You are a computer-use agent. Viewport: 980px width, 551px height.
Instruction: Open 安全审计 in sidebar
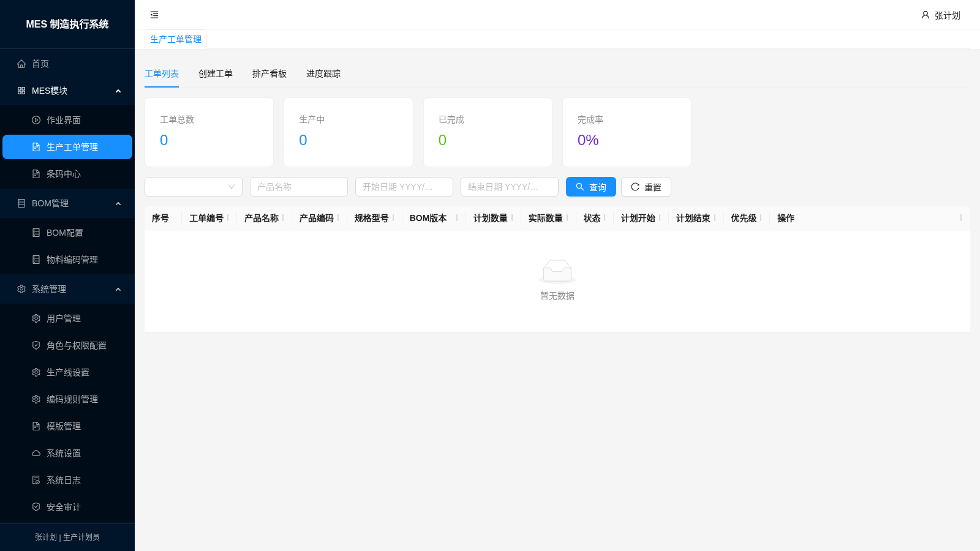click(x=67, y=507)
